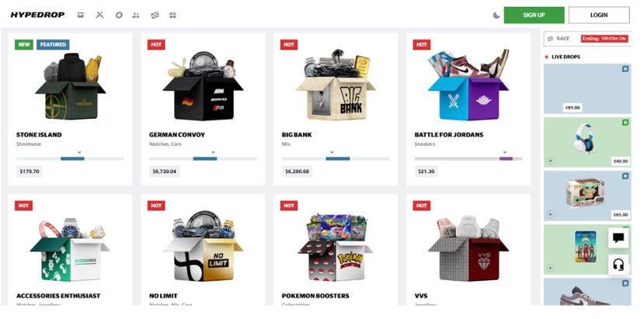Play the headphones live drop replay
This screenshot has height=319, width=644.
pos(550,161)
